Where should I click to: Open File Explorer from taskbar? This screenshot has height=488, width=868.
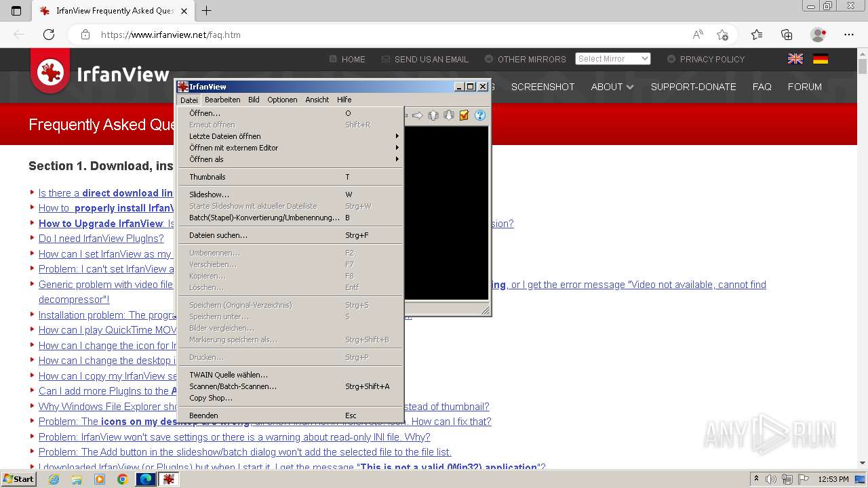coord(77,479)
